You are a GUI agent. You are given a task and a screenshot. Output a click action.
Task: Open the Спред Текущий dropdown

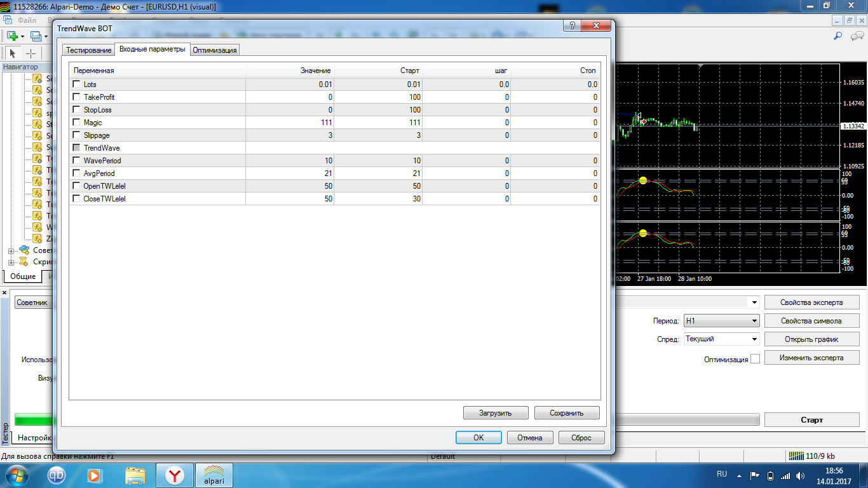coord(721,339)
